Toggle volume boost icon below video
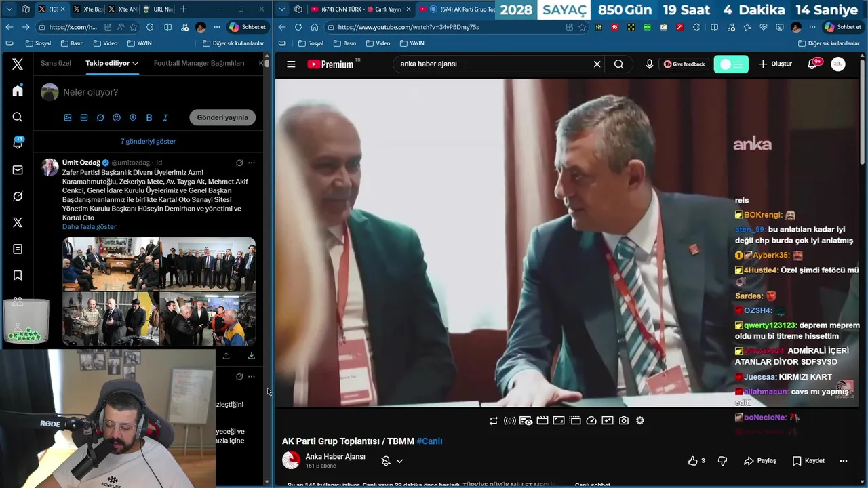Viewport: 868px width, 488px height. 509,420
